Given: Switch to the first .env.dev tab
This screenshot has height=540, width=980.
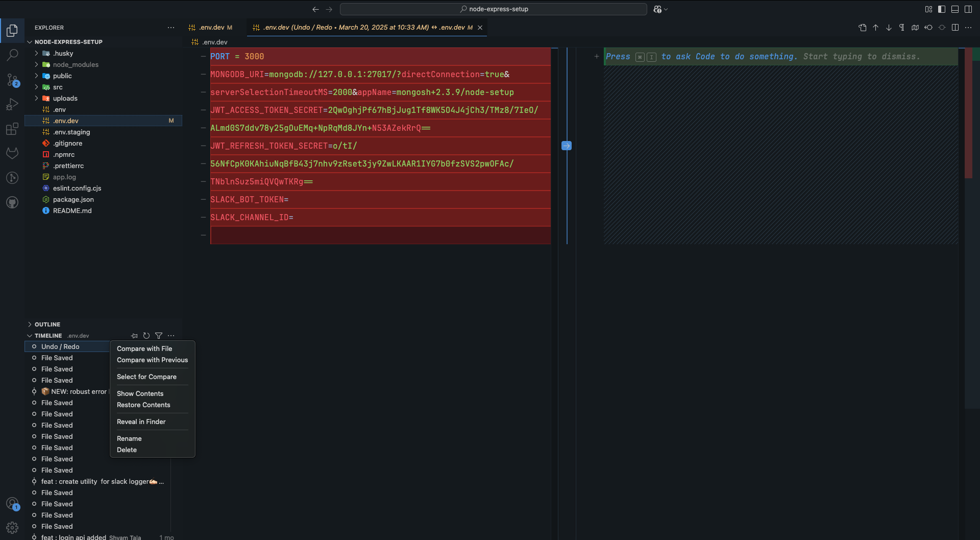Looking at the screenshot, I should 210,28.
